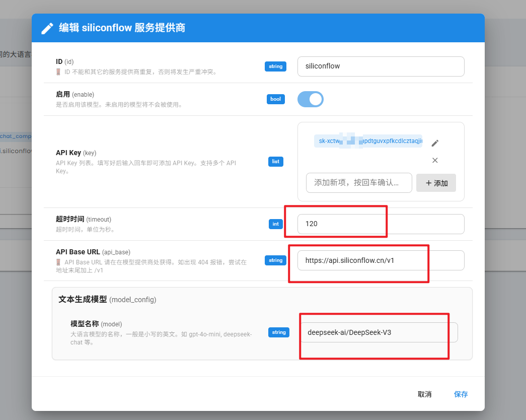This screenshot has width=526, height=420.
Task: Select the sk-xctw API key chip
Action: pyautogui.click(x=368, y=141)
